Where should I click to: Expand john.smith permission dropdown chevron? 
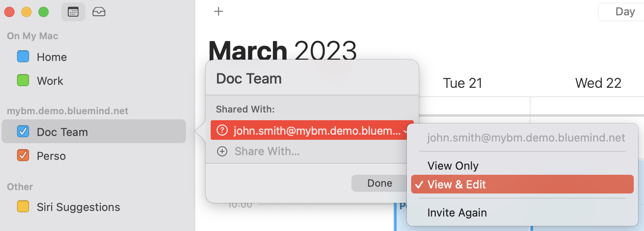pyautogui.click(x=405, y=131)
